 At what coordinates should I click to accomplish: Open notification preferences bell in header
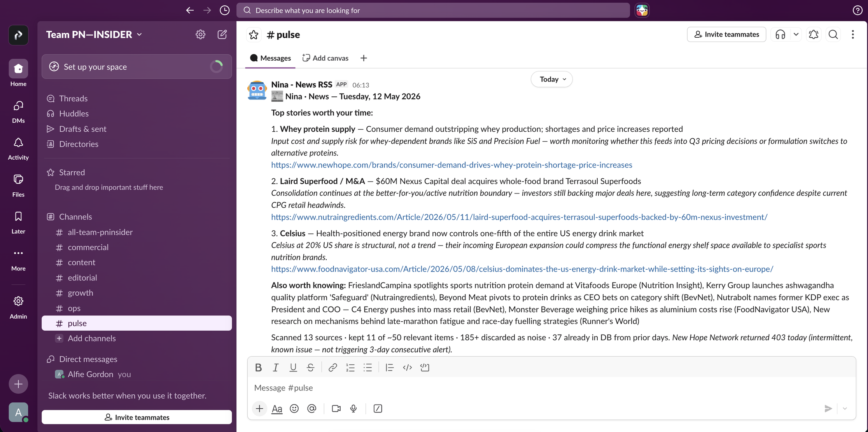tap(814, 34)
